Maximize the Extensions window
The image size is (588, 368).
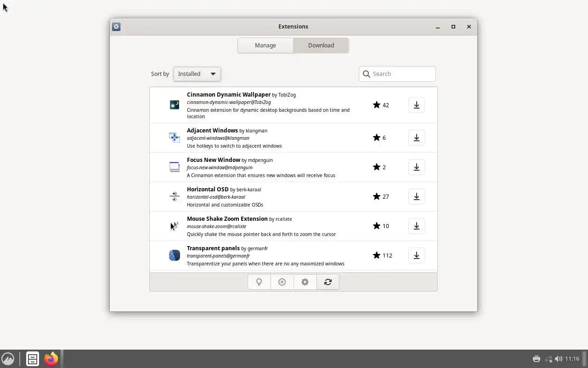(x=453, y=27)
